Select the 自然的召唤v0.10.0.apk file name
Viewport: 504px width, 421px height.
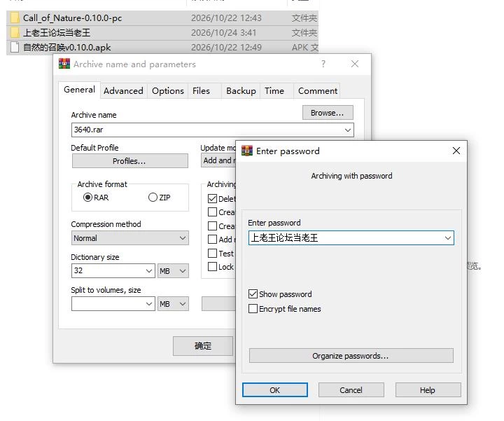pos(67,47)
